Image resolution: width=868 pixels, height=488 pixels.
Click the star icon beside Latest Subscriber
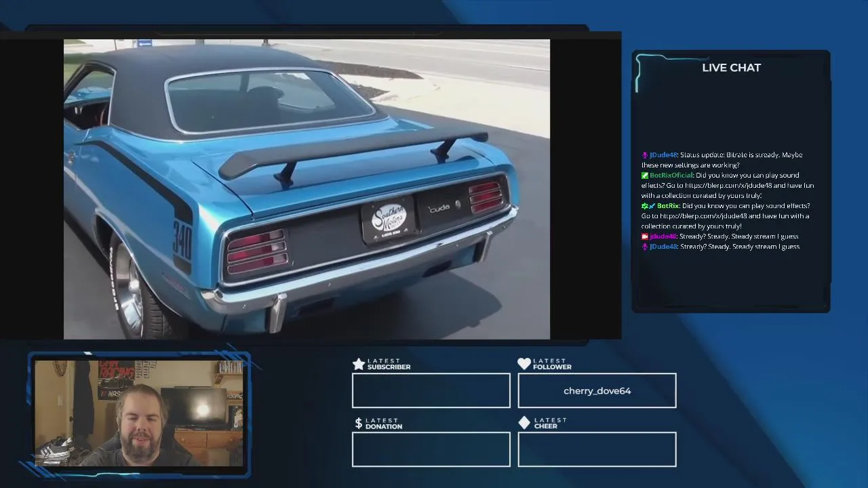tap(359, 364)
